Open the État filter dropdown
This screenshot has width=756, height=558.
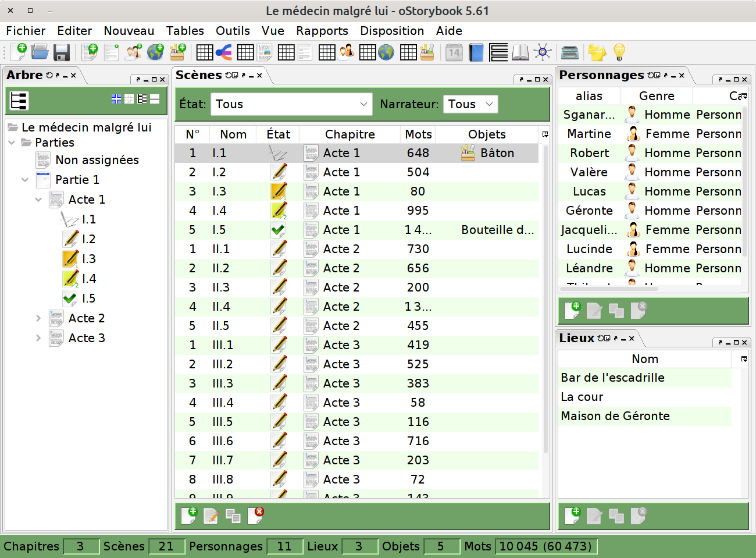click(x=291, y=104)
